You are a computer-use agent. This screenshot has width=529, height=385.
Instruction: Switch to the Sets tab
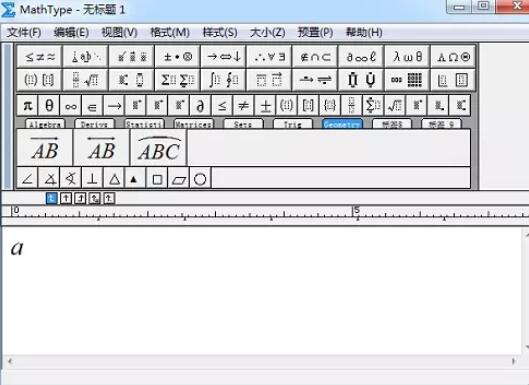[x=243, y=124]
